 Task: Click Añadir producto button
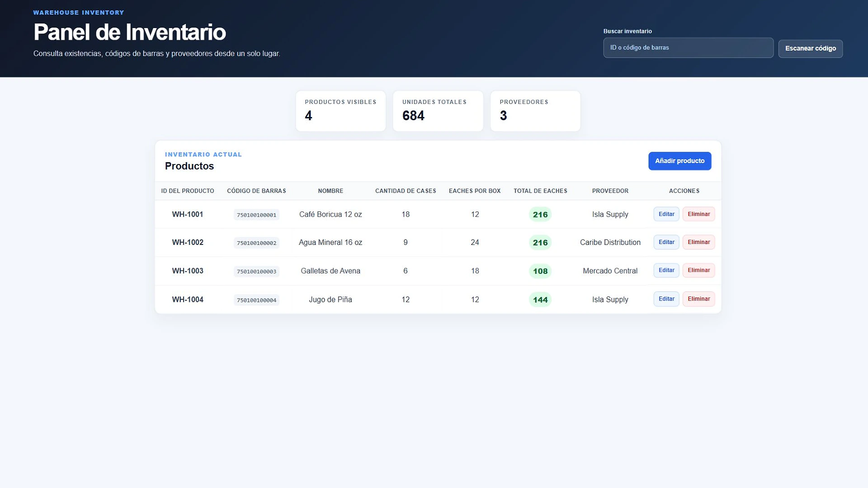pos(679,161)
